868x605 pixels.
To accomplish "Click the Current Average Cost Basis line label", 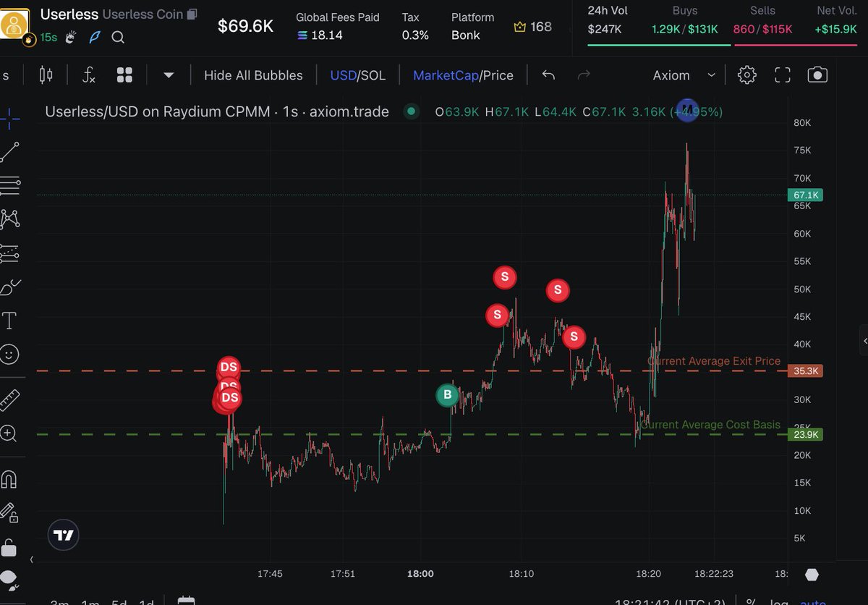I will [x=710, y=425].
